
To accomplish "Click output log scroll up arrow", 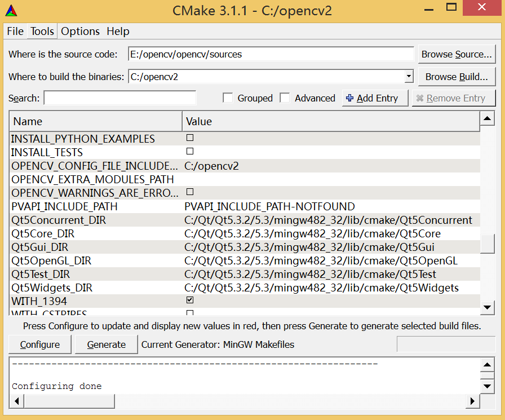I will click(x=488, y=365).
